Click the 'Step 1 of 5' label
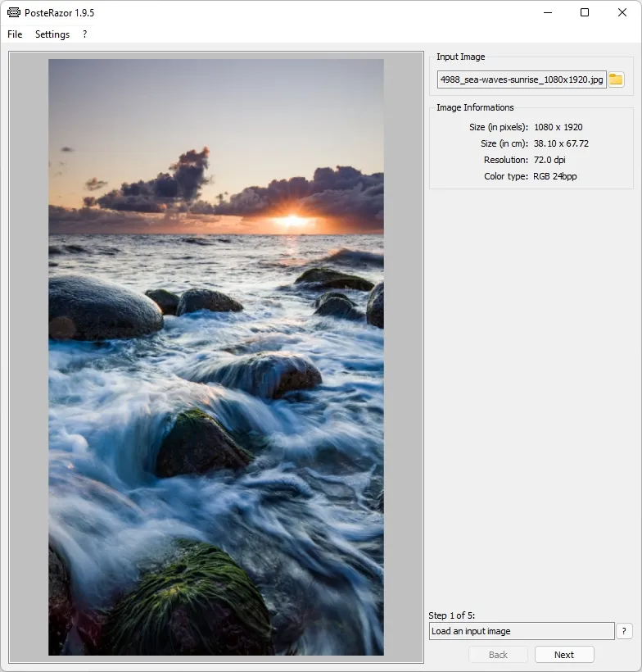642x672 pixels. (x=451, y=615)
